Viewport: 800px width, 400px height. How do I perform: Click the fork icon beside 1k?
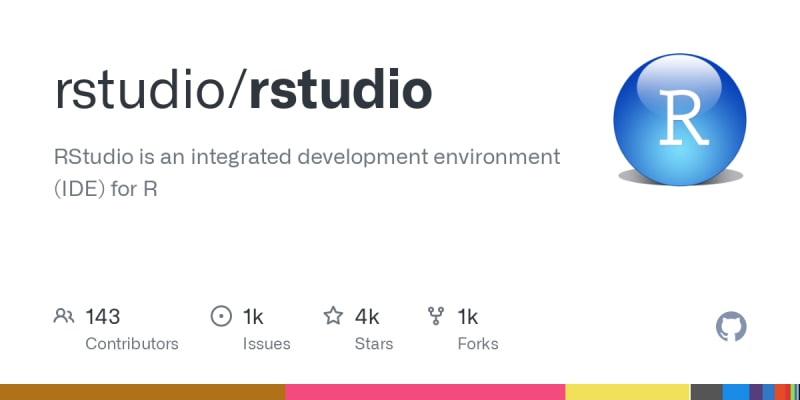[x=436, y=316]
